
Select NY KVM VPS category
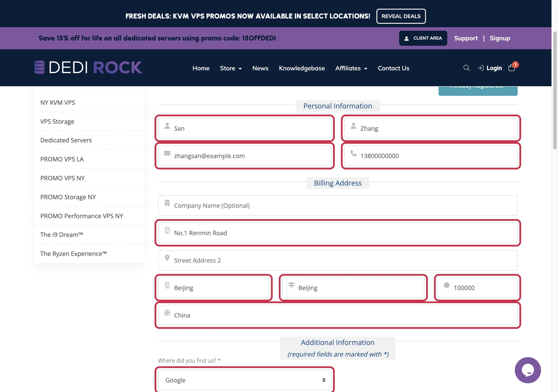(x=89, y=103)
